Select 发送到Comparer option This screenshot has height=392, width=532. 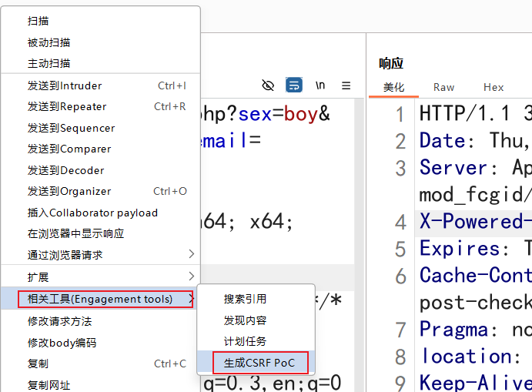(100, 149)
